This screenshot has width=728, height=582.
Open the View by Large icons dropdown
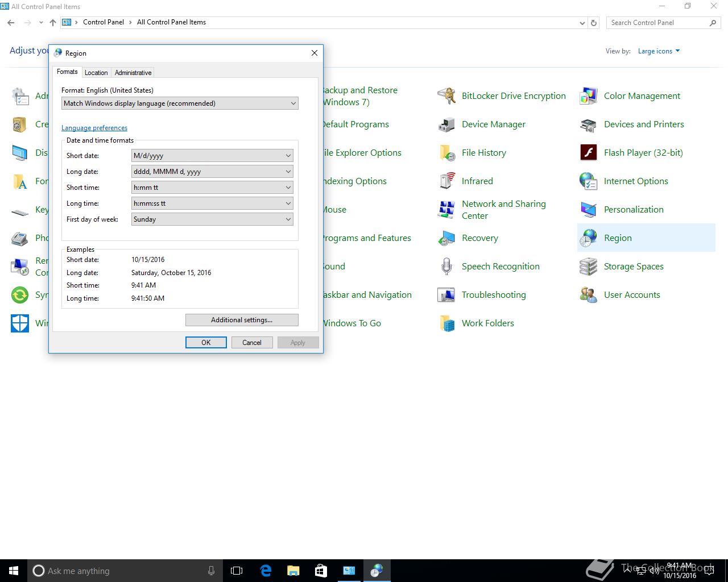click(x=659, y=51)
